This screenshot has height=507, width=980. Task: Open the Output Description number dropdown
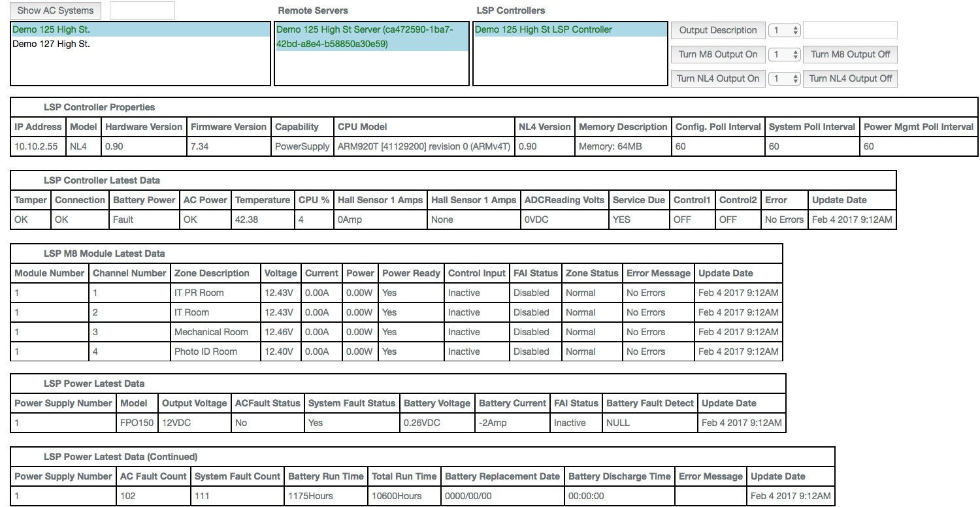point(785,31)
